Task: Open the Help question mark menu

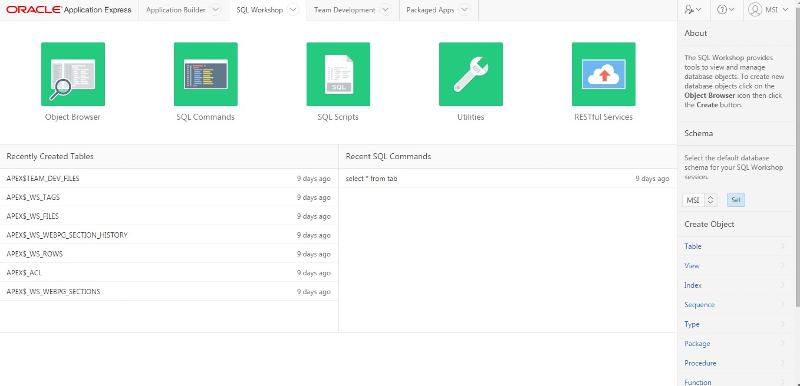Action: point(726,10)
